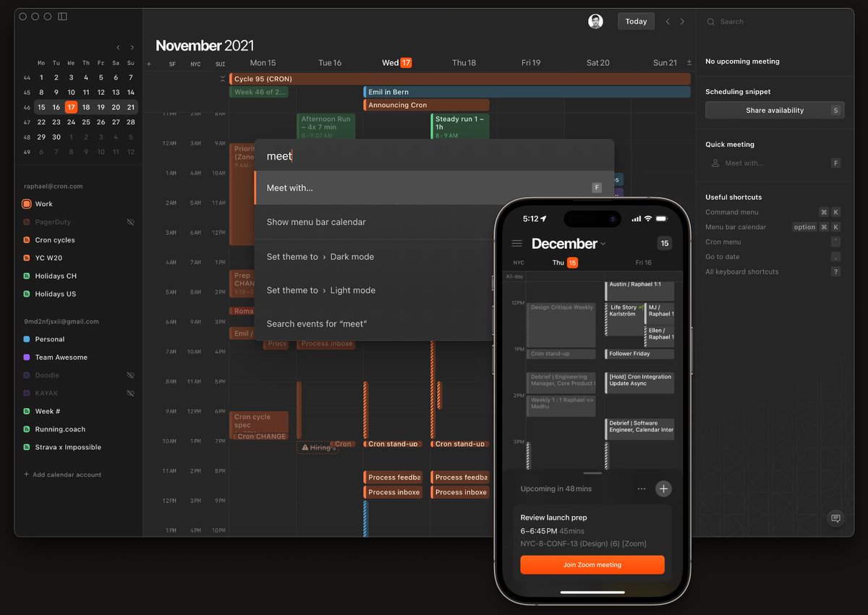
Task: Toggle the sidebar layout icon
Action: coord(63,16)
